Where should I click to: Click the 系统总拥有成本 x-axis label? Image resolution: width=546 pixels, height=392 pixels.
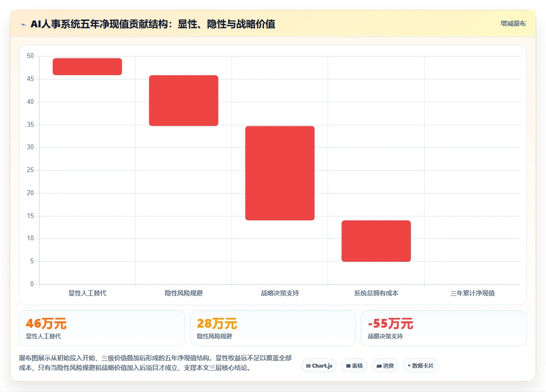[376, 293]
